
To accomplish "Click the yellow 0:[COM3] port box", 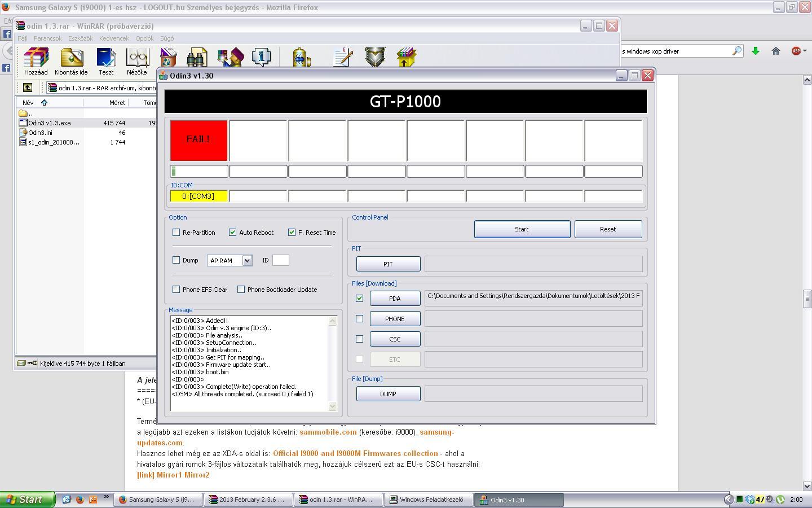I will [x=199, y=196].
